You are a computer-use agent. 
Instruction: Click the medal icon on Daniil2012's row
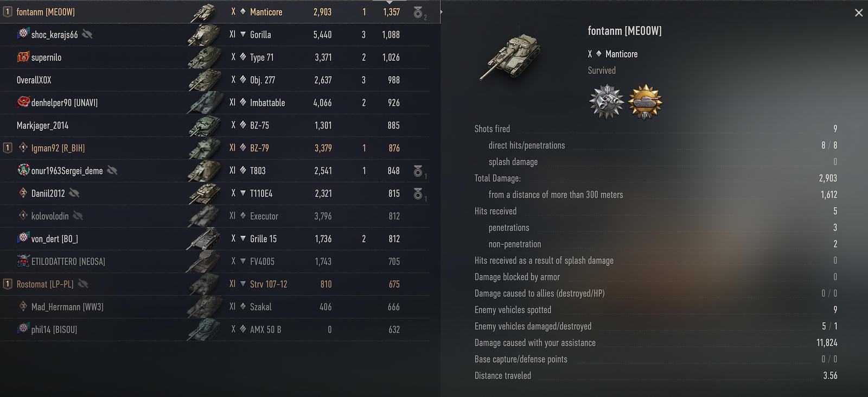(418, 194)
